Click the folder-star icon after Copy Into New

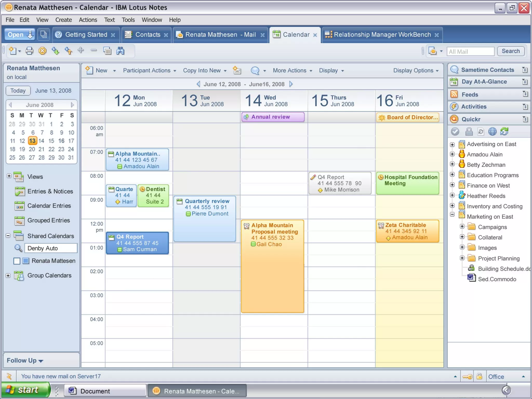point(237,70)
